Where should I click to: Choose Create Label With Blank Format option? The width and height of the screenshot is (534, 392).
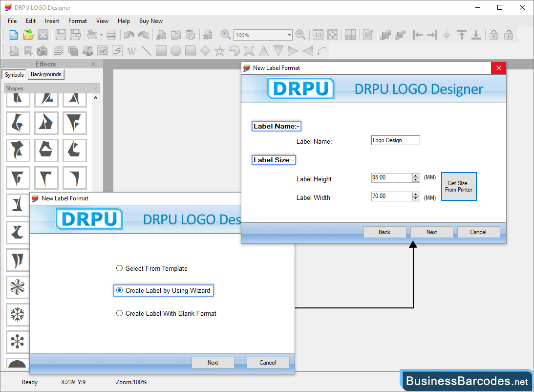pos(166,313)
